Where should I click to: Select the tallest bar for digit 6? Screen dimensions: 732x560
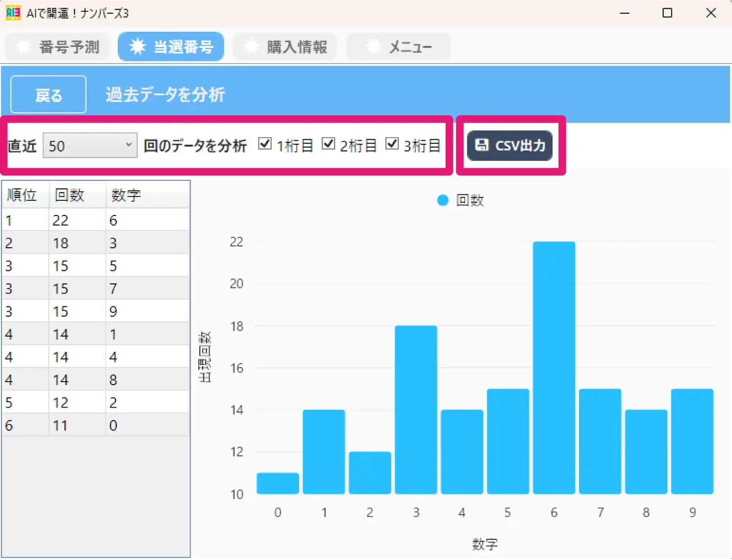point(554,367)
